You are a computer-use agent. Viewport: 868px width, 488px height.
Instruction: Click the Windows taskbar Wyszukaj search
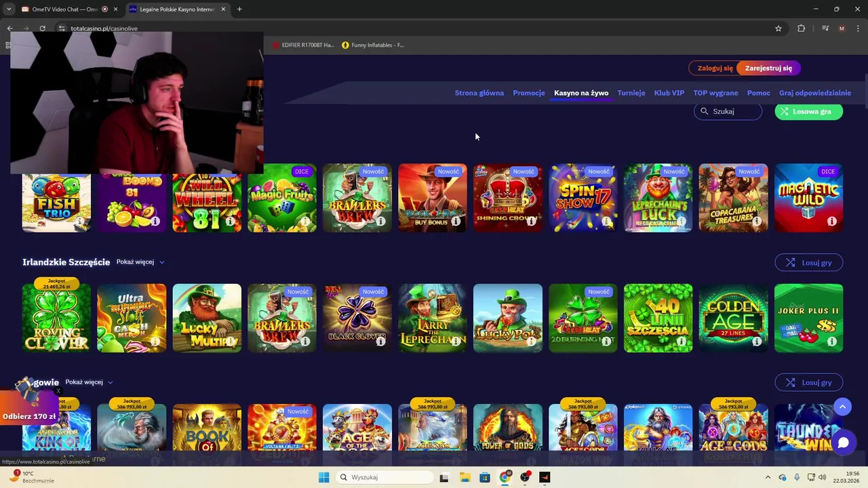coord(384,477)
